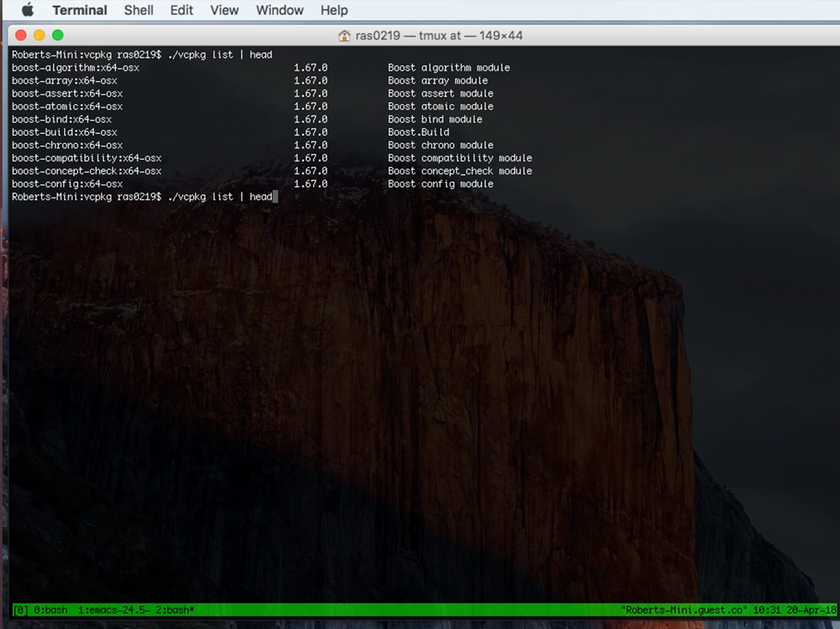Open the Help menu
The width and height of the screenshot is (840, 629).
click(x=334, y=10)
